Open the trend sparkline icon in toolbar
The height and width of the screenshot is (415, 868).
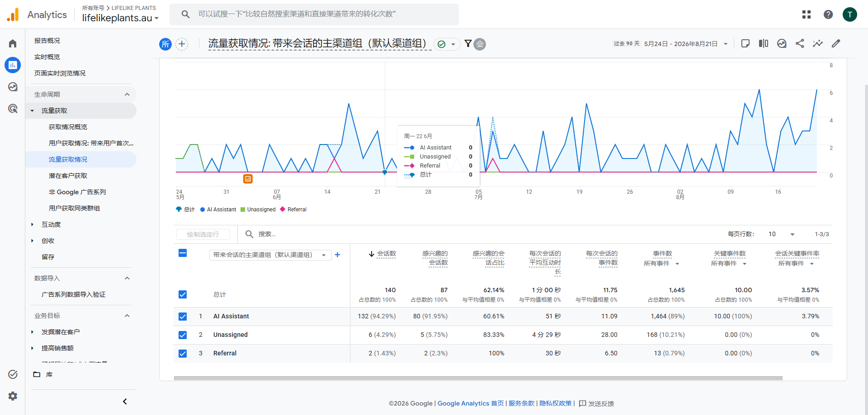(x=818, y=43)
